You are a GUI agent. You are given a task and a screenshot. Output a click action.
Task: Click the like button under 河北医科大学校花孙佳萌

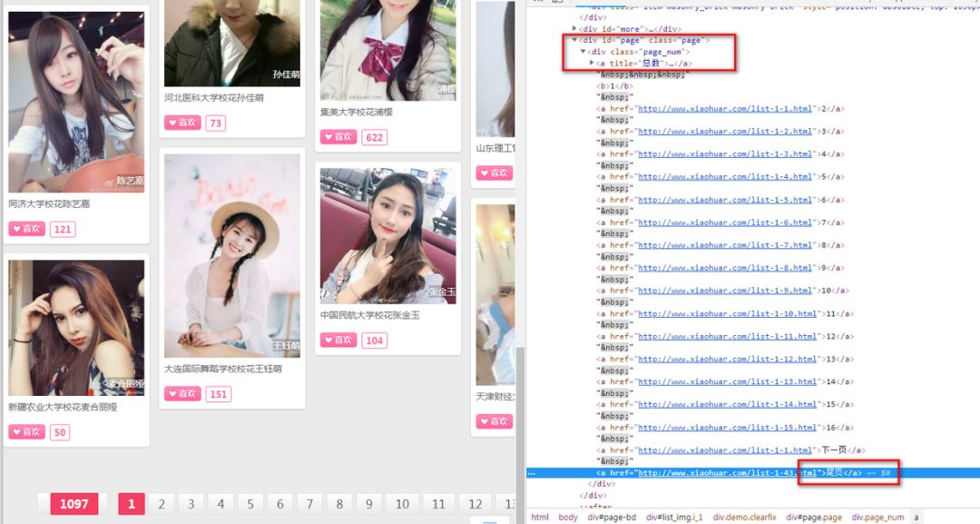182,123
